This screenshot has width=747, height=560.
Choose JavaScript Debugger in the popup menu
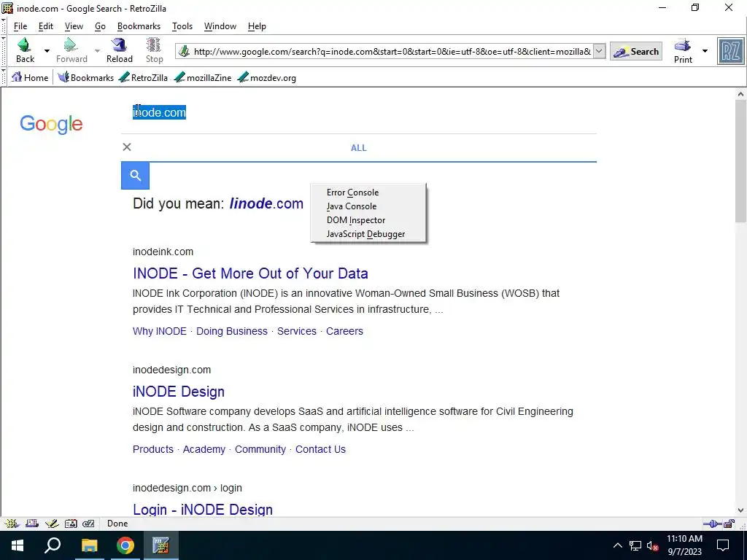(368, 234)
